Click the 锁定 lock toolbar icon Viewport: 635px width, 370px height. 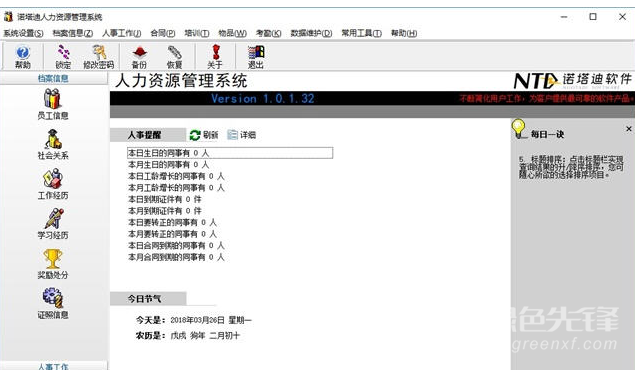[63, 57]
